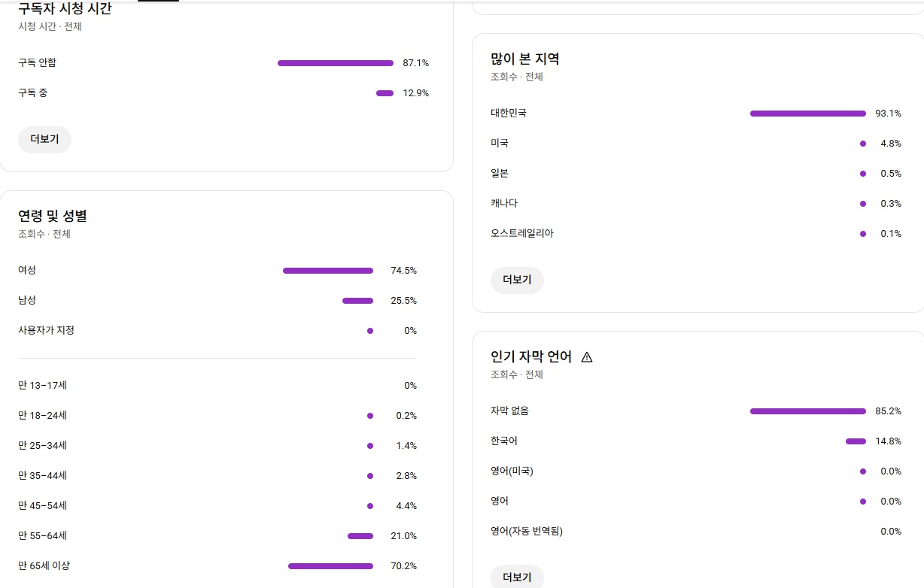Select the 자막 없음 85.2% bar
This screenshot has height=588, width=924.
click(x=807, y=411)
